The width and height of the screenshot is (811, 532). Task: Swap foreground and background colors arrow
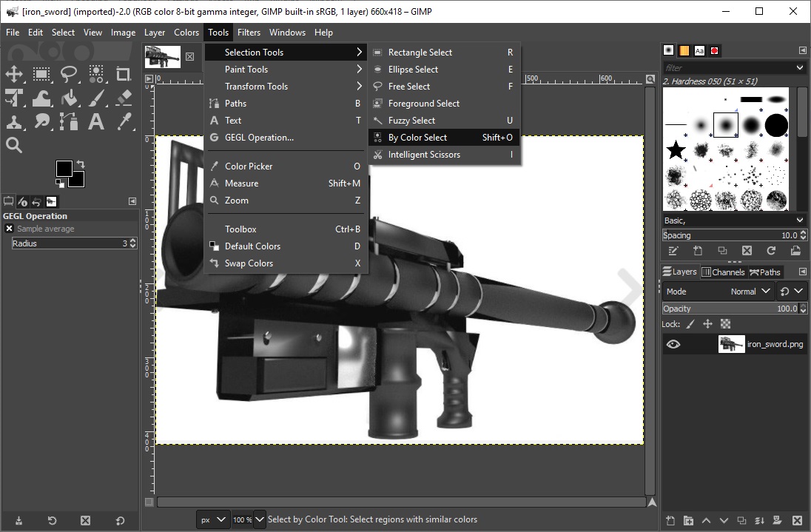pyautogui.click(x=81, y=164)
